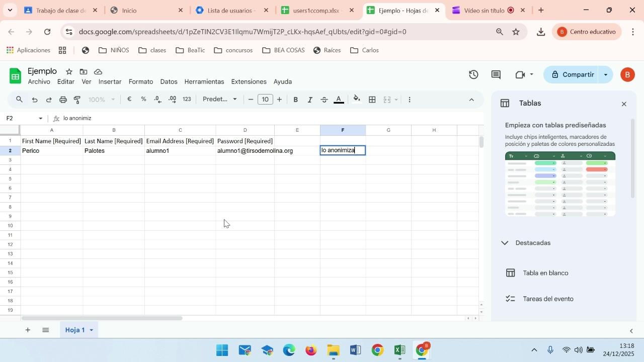The image size is (644, 362).
Task: Click the font size input field
Action: (x=265, y=100)
